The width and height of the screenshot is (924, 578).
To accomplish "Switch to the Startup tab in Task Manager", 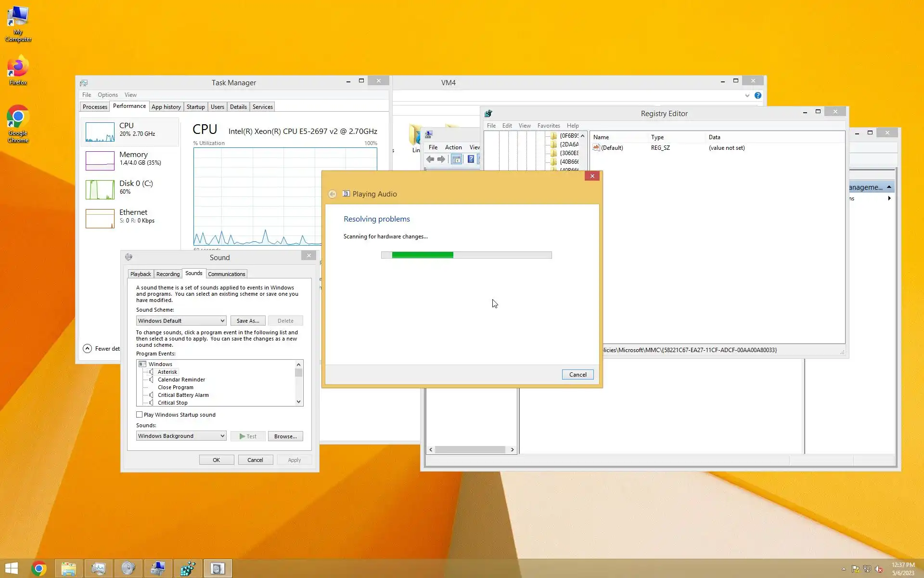I will tap(195, 107).
